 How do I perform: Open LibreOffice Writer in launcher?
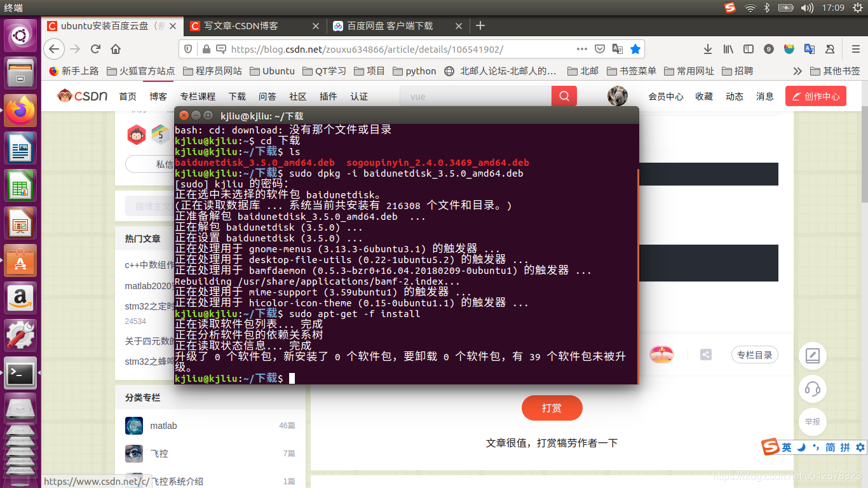tap(20, 147)
